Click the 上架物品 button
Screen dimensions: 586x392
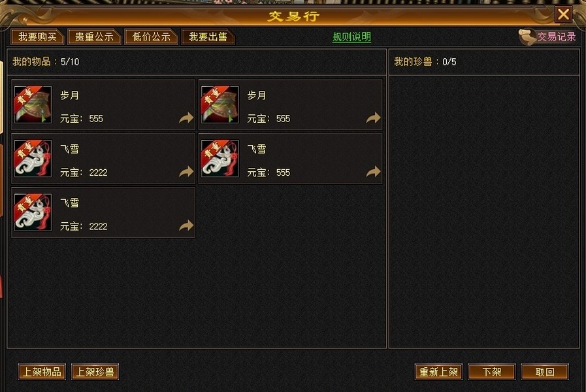[x=42, y=372]
